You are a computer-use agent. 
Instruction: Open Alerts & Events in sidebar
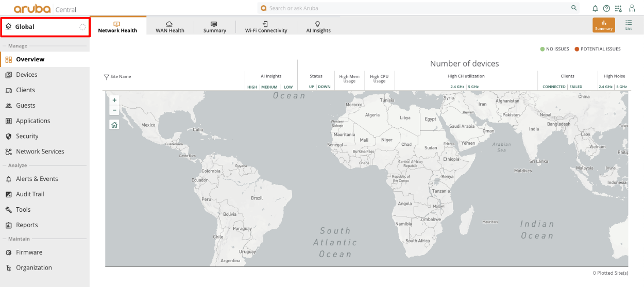coord(37,179)
